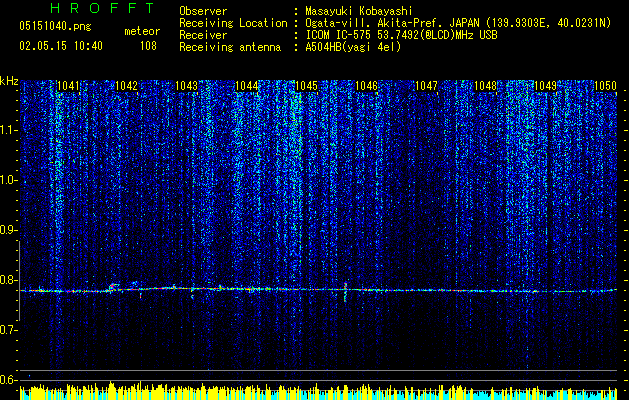Image resolution: width=629 pixels, height=400 pixels.
Task: Select the observer name Masayuki Kobayashi
Action: point(359,11)
